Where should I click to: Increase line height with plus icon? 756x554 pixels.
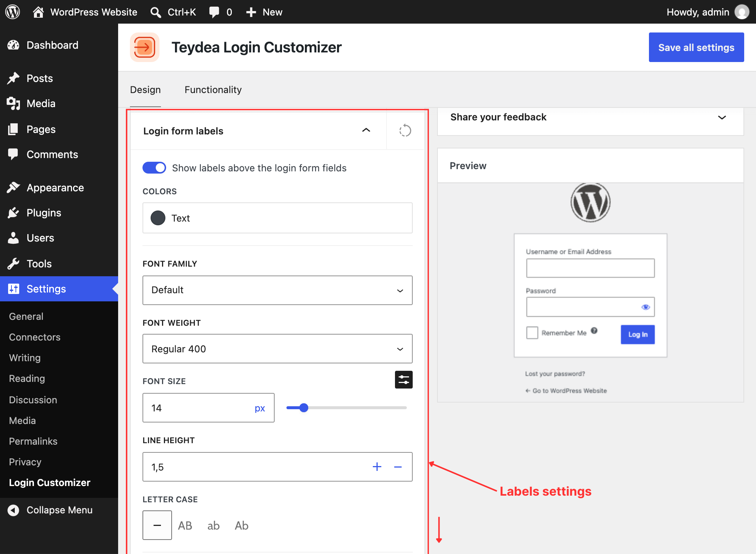(377, 467)
